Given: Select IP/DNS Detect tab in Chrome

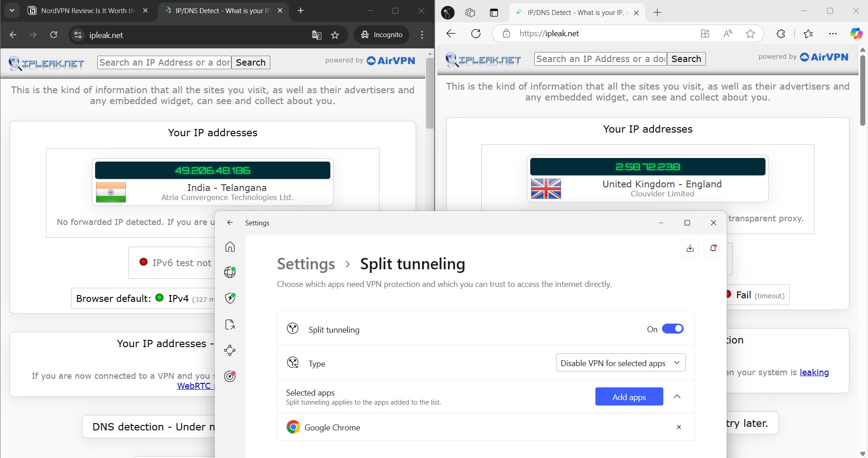Looking at the screenshot, I should pos(222,11).
